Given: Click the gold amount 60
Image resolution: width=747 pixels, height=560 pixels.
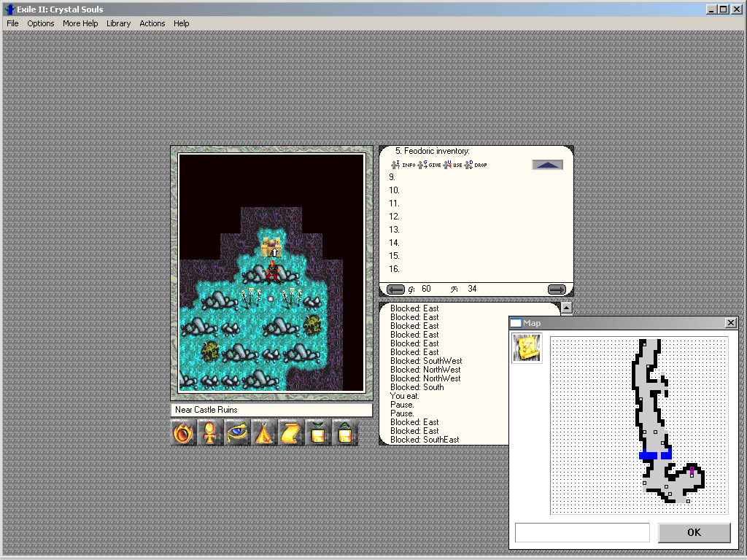Looking at the screenshot, I should click(426, 289).
